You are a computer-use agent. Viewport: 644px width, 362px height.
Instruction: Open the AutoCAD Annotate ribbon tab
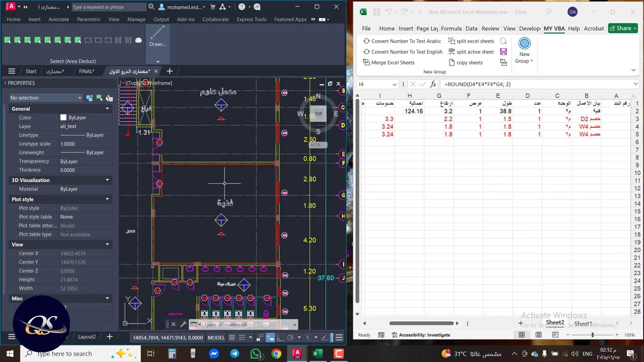(58, 19)
